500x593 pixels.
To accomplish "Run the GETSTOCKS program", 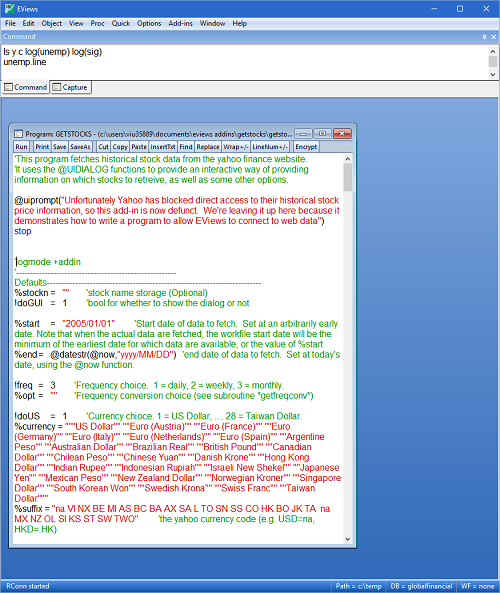I will tap(22, 147).
